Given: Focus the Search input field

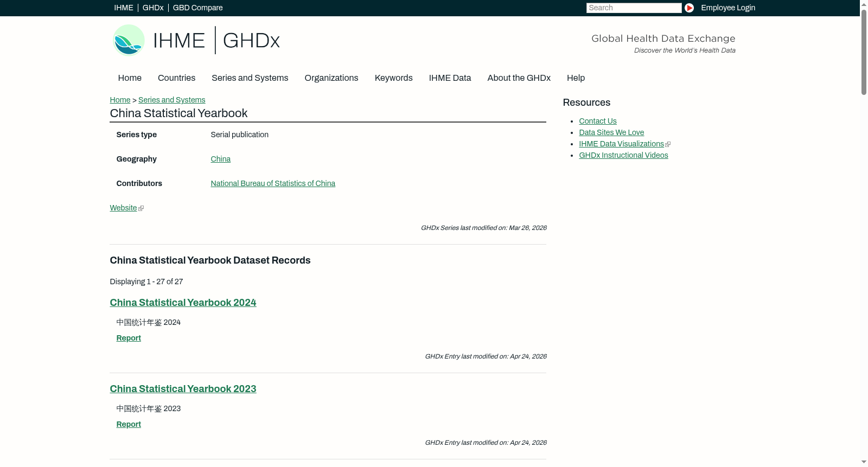Looking at the screenshot, I should point(634,8).
